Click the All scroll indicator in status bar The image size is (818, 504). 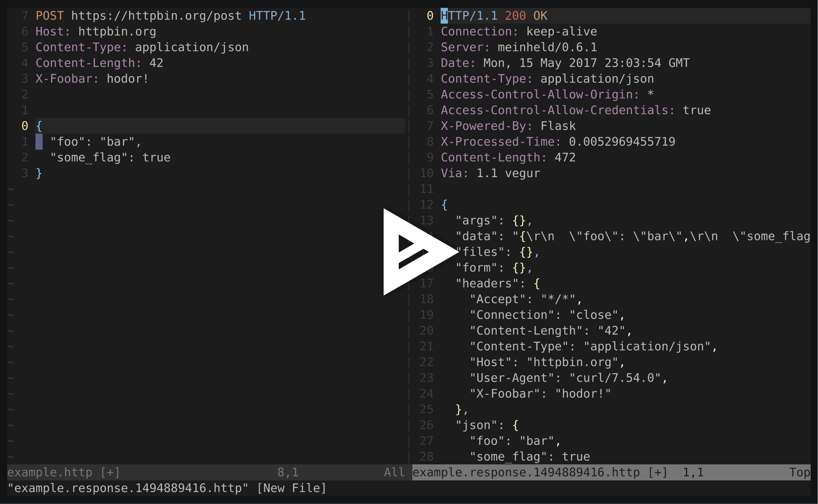click(x=394, y=472)
